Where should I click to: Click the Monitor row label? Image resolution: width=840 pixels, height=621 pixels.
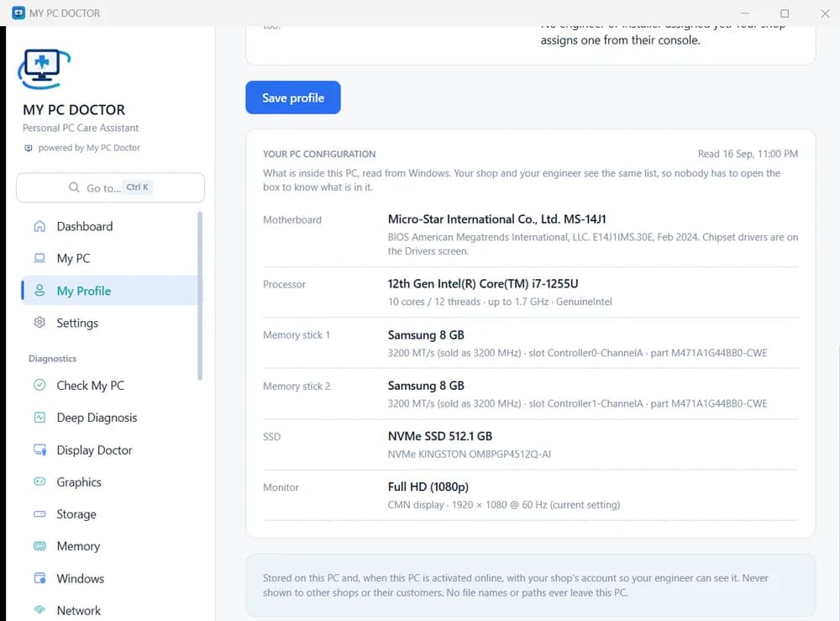(x=281, y=487)
